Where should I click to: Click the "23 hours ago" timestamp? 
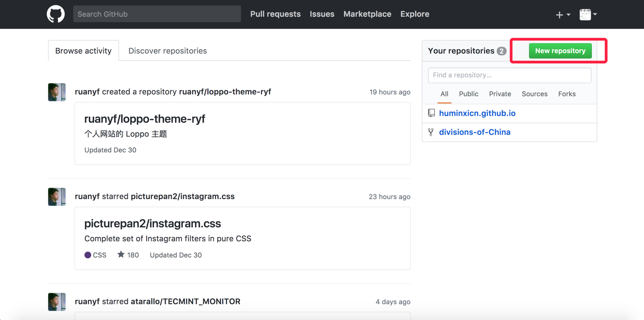pos(390,197)
